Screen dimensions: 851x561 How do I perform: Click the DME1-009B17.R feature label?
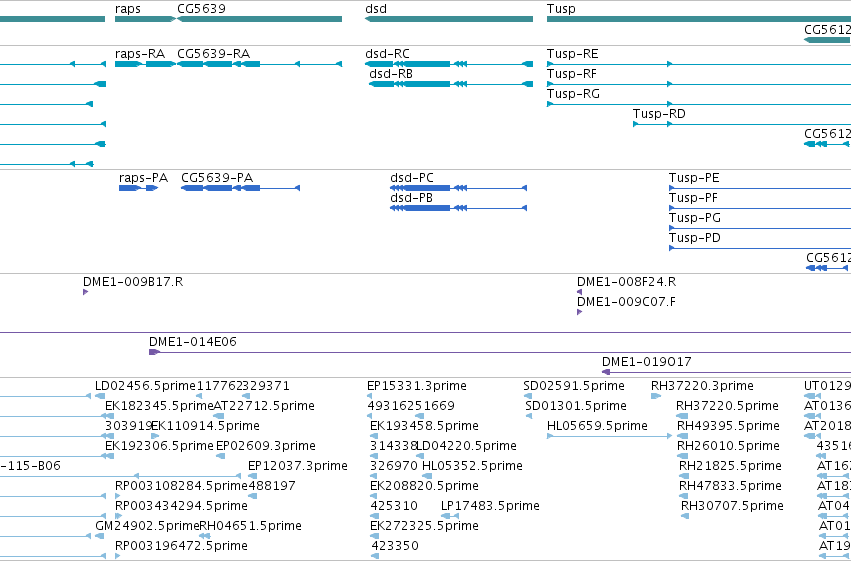click(x=133, y=282)
